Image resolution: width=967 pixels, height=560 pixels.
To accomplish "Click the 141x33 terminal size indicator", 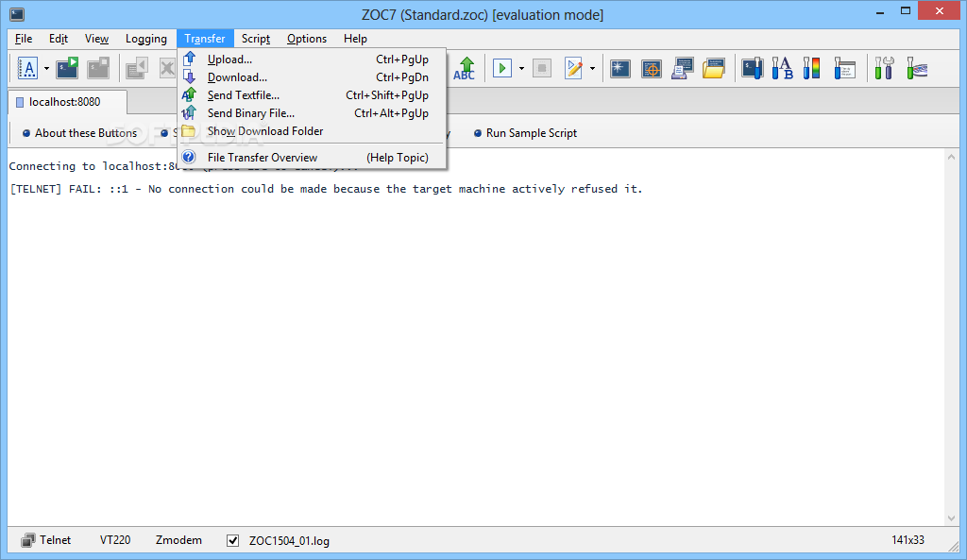I will coord(908,539).
